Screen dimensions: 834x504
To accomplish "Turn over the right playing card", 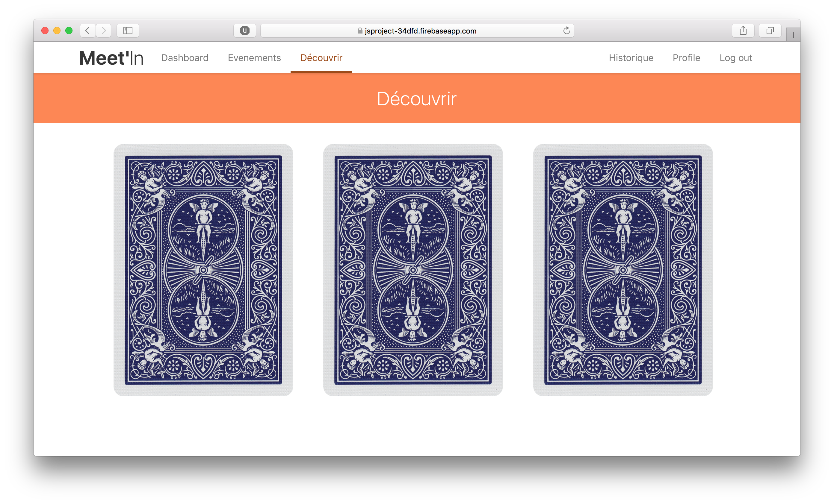I will 623,270.
